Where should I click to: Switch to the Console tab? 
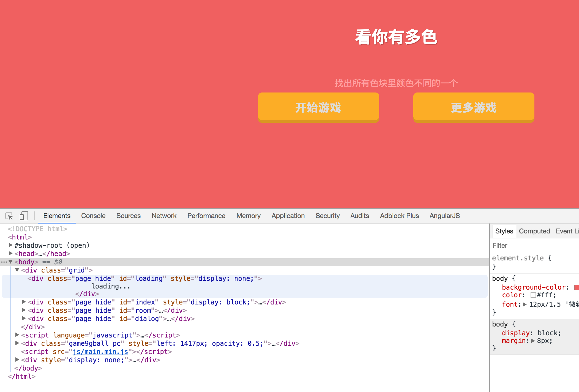(x=93, y=216)
